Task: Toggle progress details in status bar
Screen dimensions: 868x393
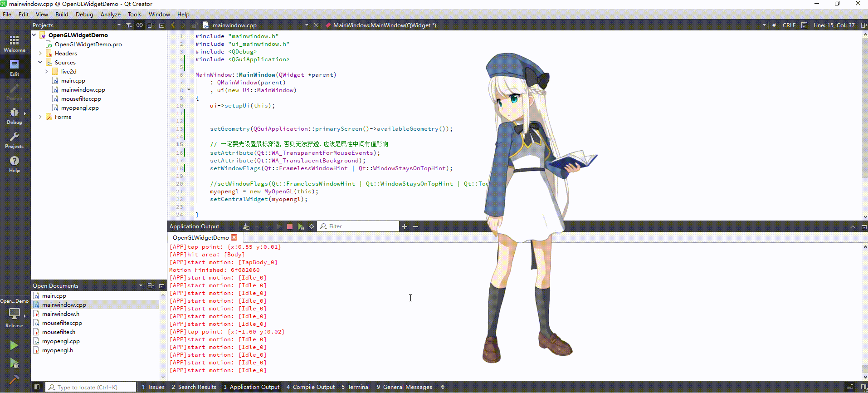Action: pyautogui.click(x=850, y=387)
